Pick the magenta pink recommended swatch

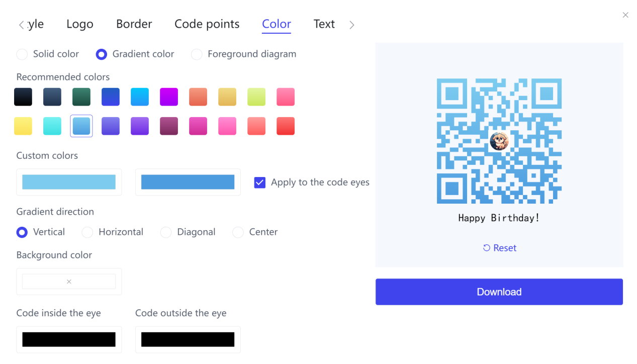point(198,126)
